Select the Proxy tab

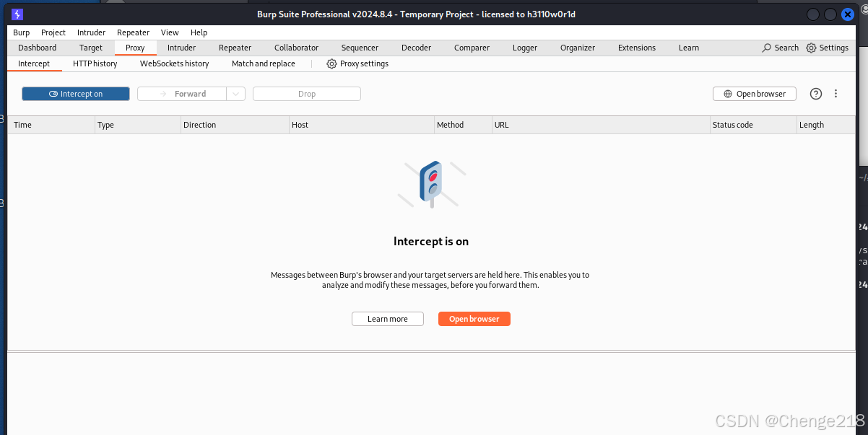[x=135, y=48]
